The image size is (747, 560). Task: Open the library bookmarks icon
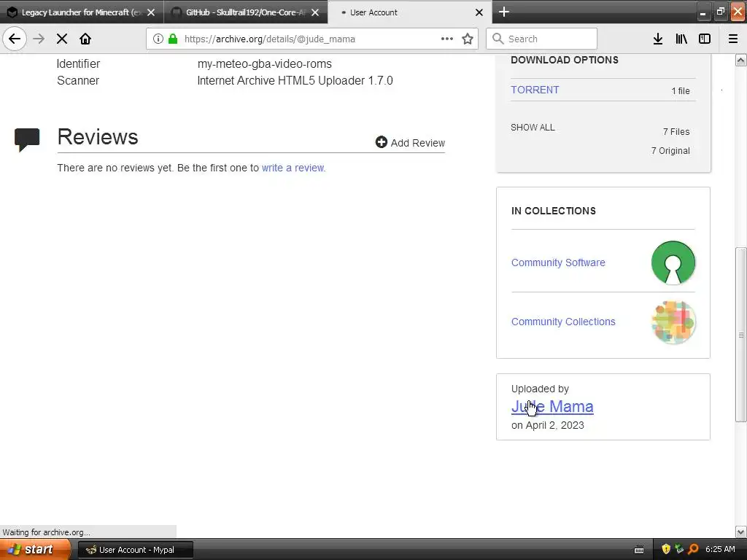pyautogui.click(x=681, y=39)
